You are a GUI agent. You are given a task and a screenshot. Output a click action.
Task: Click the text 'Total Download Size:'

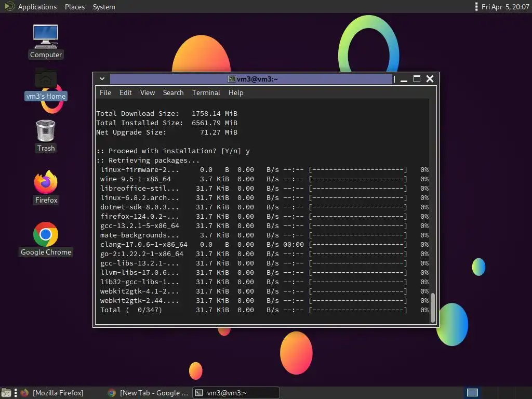coord(137,114)
